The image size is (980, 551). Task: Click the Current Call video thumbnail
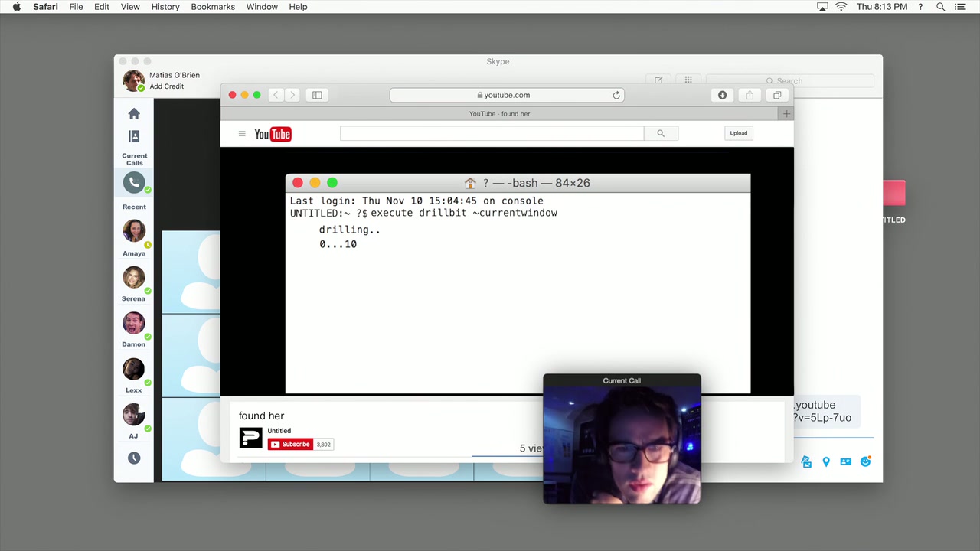point(622,445)
